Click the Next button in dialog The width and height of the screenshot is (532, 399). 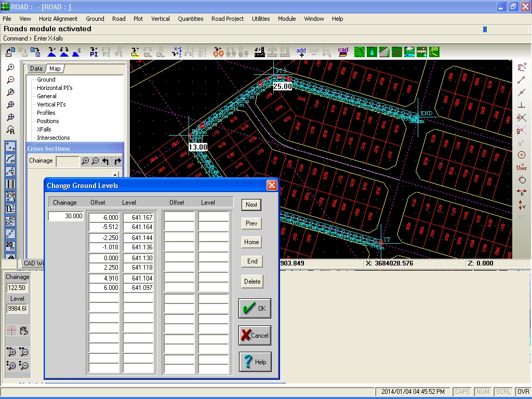[x=251, y=205]
